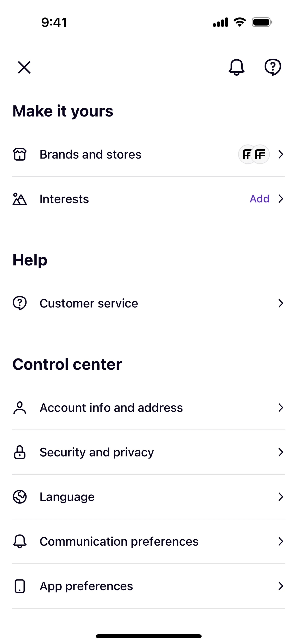This screenshot has width=297, height=644.
Task: Tap the Language globe icon
Action: coord(20,497)
